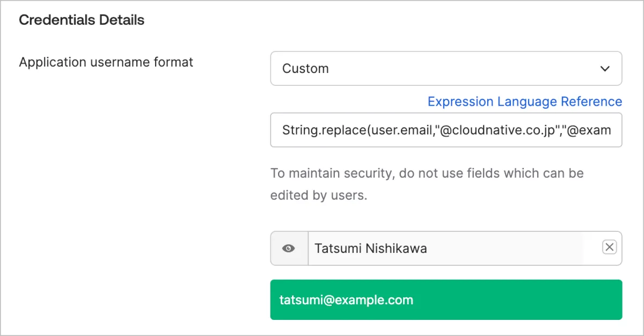Expand the username format chevron arrow

(x=605, y=69)
